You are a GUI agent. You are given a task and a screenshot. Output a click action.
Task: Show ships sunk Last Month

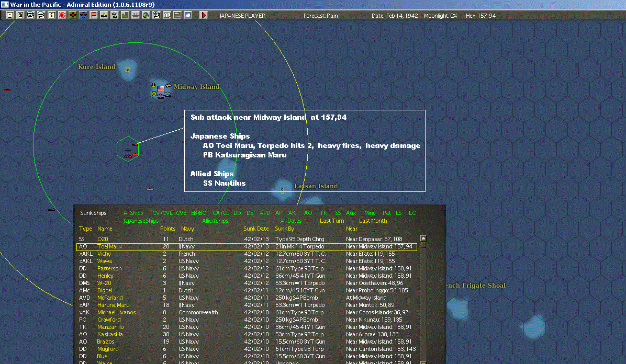point(373,221)
